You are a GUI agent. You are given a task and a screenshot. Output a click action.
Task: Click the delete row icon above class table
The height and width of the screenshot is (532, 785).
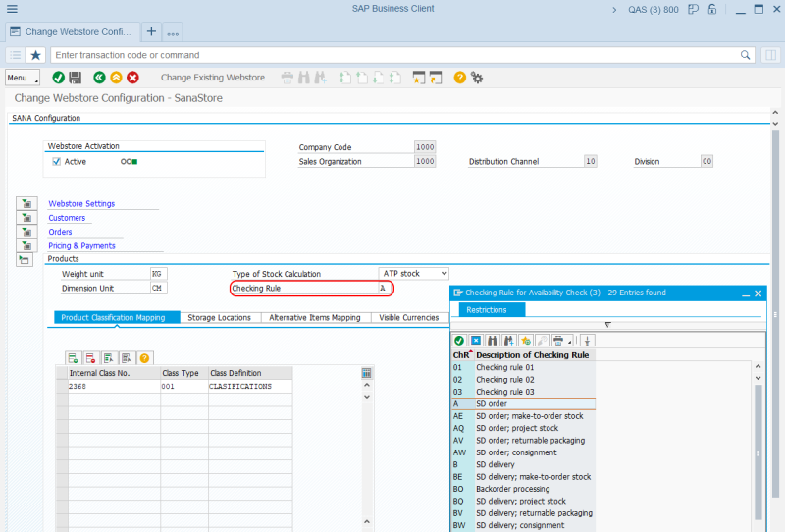point(90,358)
